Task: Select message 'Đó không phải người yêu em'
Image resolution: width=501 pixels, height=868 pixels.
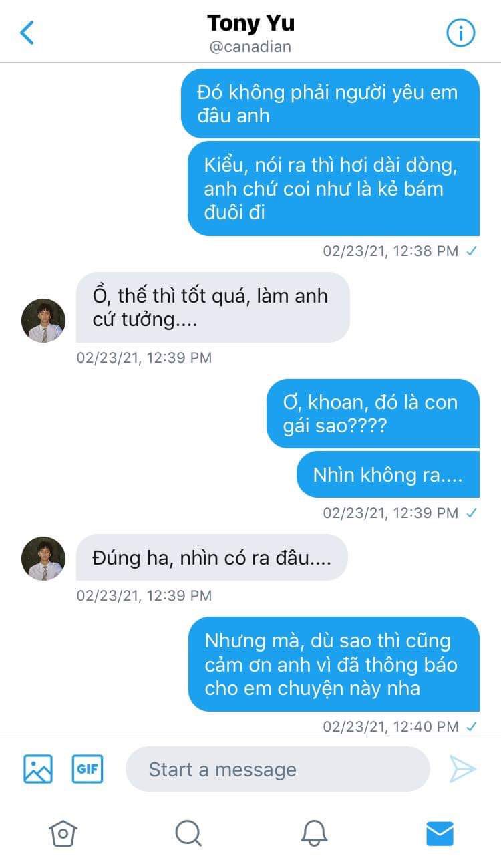Action: pyautogui.click(x=330, y=104)
